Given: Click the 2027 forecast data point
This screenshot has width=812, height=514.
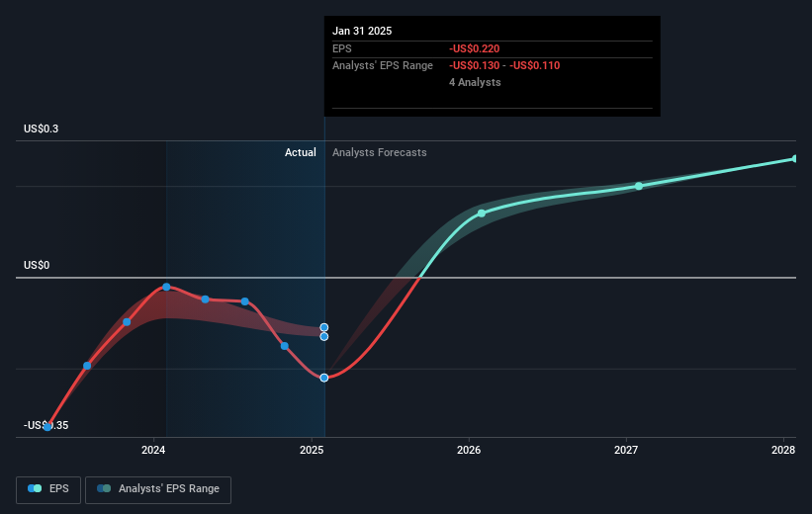Looking at the screenshot, I should click(x=639, y=186).
